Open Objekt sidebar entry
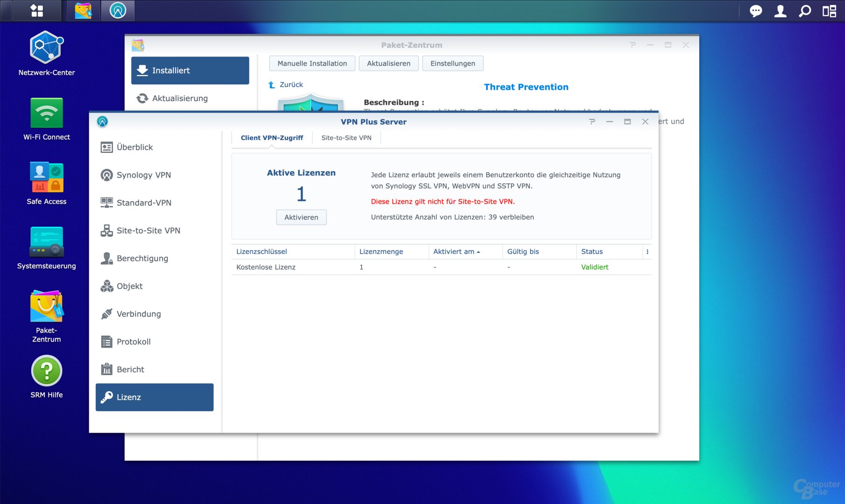This screenshot has width=845, height=504. [155, 286]
